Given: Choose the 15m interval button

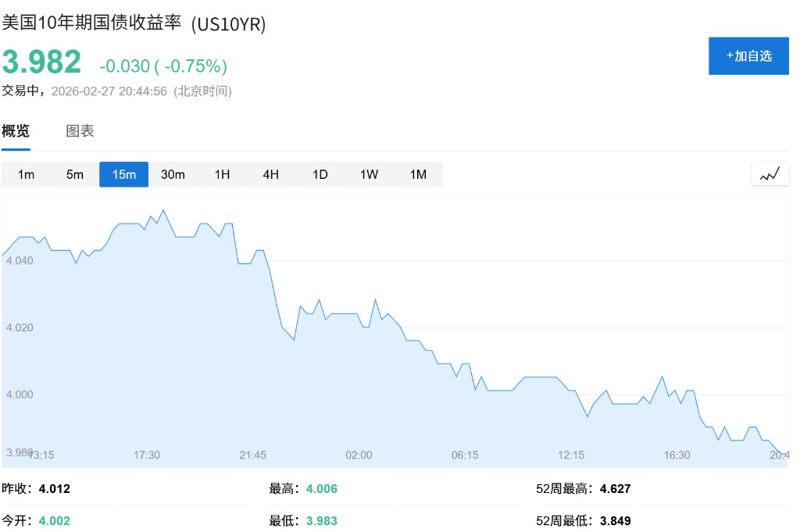Looking at the screenshot, I should (x=123, y=174).
